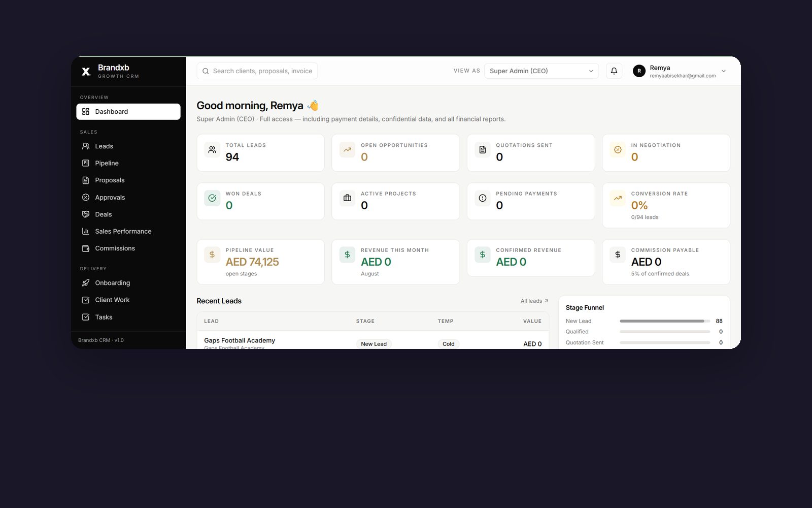The image size is (812, 508).
Task: Click the Qualified funnel progress bar
Action: point(665,332)
